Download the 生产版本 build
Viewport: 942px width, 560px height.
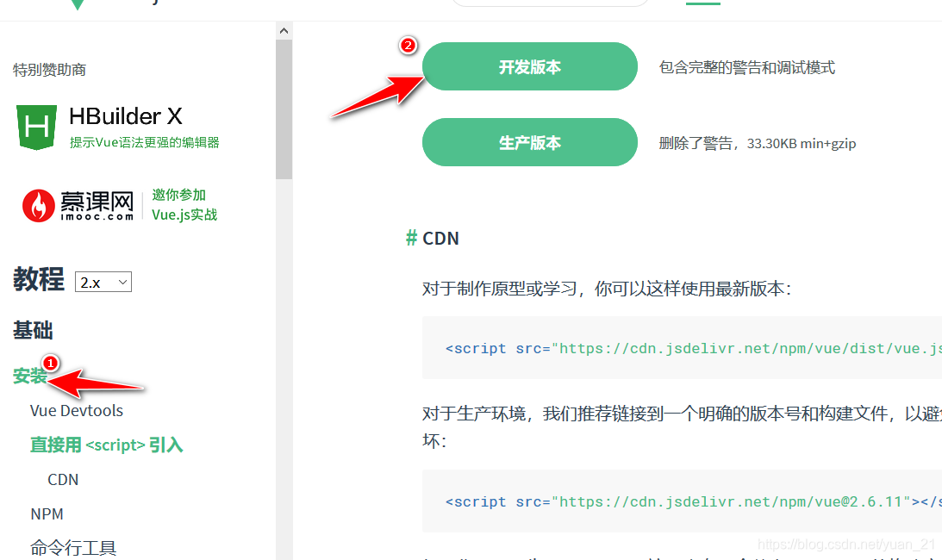[x=530, y=142]
